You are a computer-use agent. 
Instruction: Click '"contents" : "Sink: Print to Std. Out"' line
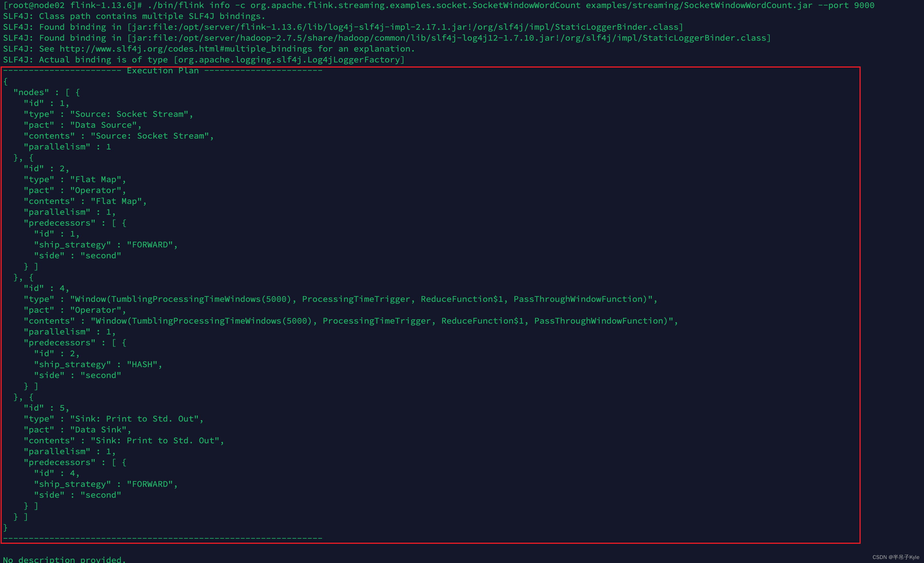[124, 440]
